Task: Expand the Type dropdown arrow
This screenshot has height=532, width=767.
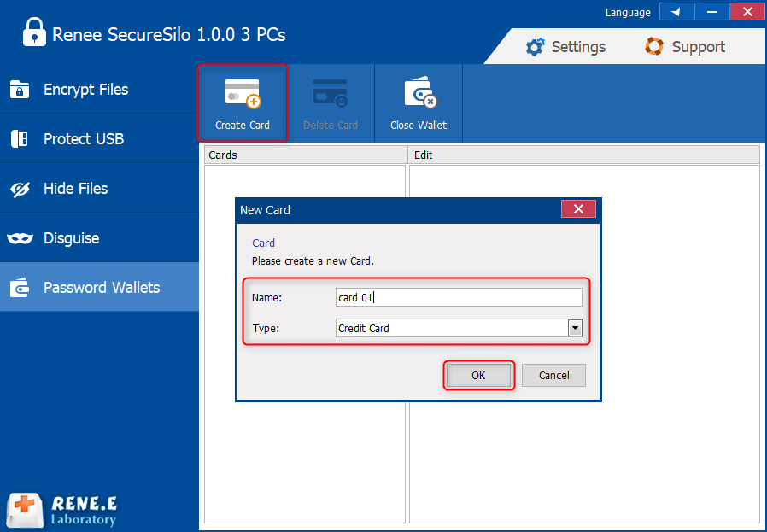Action: coord(575,328)
